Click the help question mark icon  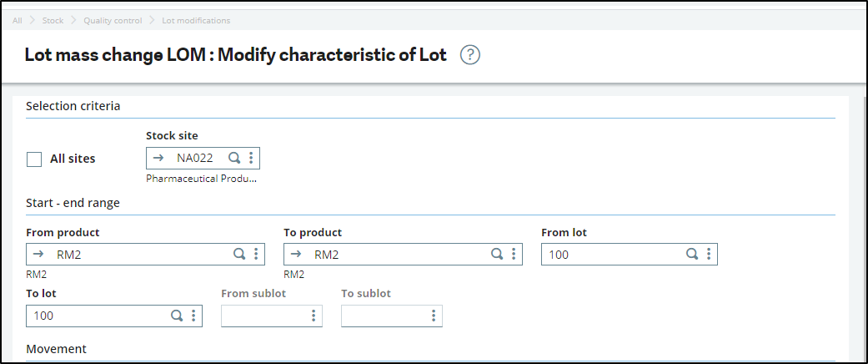pos(470,55)
